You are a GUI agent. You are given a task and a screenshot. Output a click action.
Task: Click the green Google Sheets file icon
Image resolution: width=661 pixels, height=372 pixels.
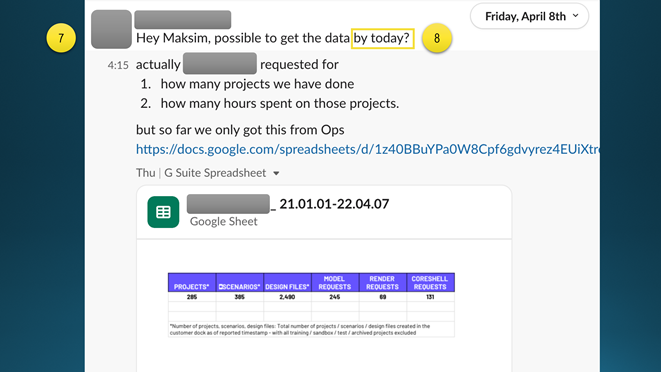point(163,212)
